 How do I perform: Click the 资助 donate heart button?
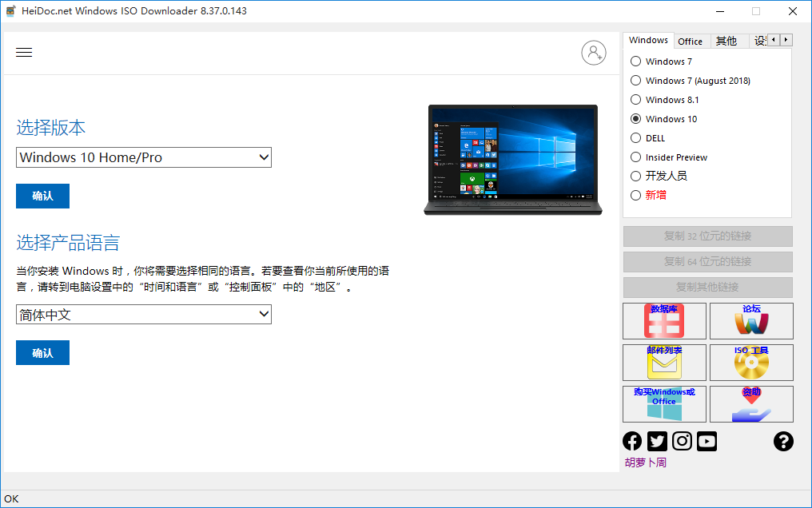point(751,404)
